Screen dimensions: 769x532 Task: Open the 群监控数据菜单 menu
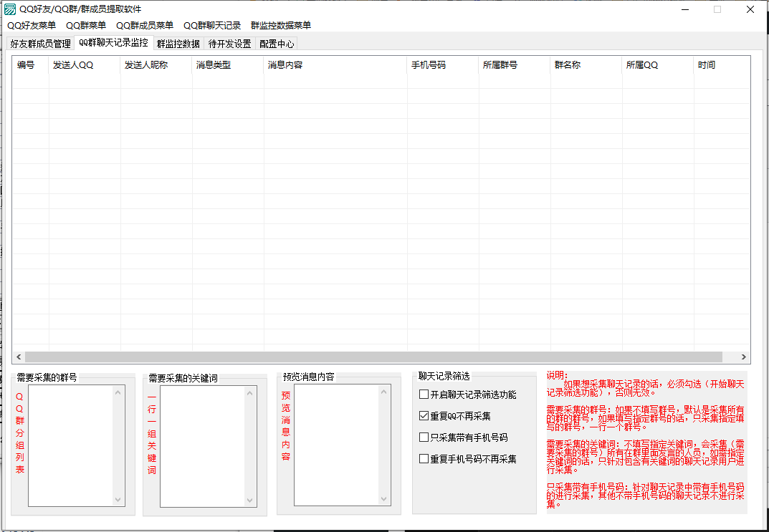click(x=280, y=26)
